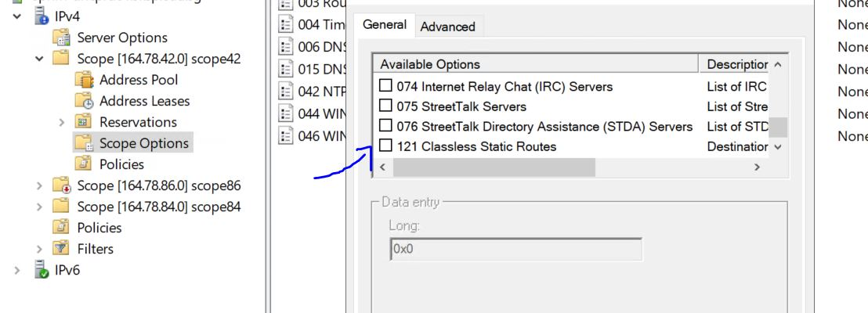Click the horizontal scrollbar thumb in options list

(x=494, y=167)
